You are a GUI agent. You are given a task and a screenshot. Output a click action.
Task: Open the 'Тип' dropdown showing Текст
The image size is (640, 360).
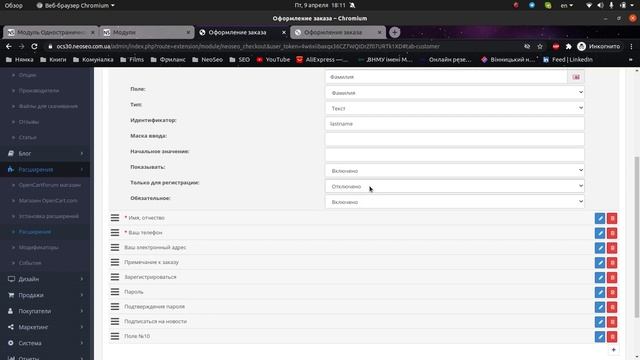point(455,108)
